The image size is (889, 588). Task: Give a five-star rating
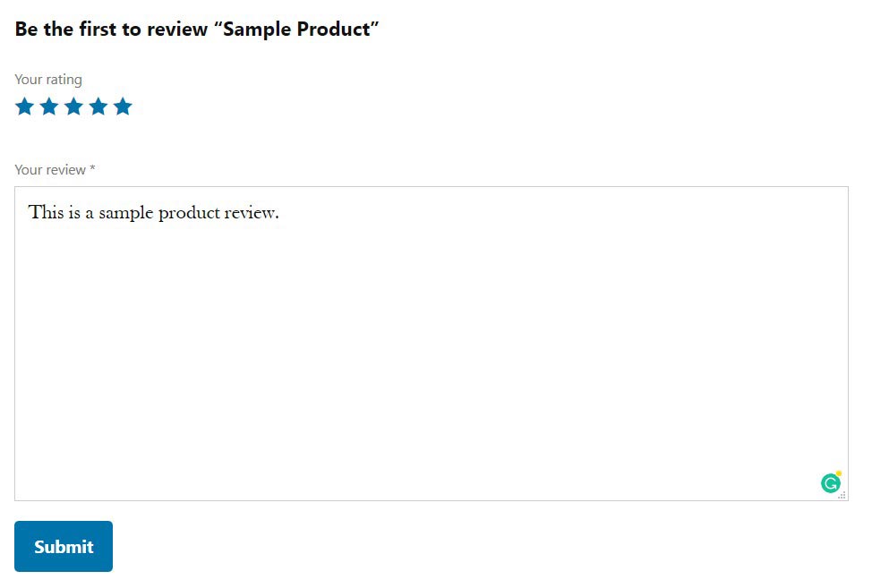pyautogui.click(x=123, y=107)
